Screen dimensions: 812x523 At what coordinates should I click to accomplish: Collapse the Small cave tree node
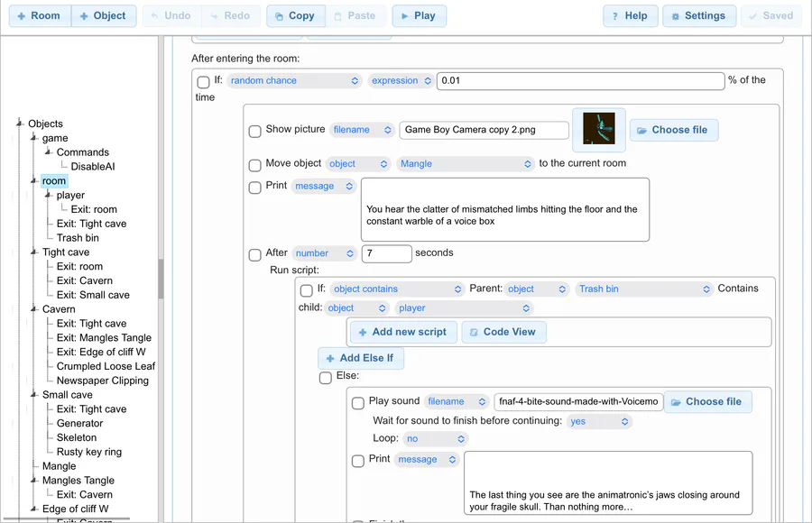(x=33, y=395)
